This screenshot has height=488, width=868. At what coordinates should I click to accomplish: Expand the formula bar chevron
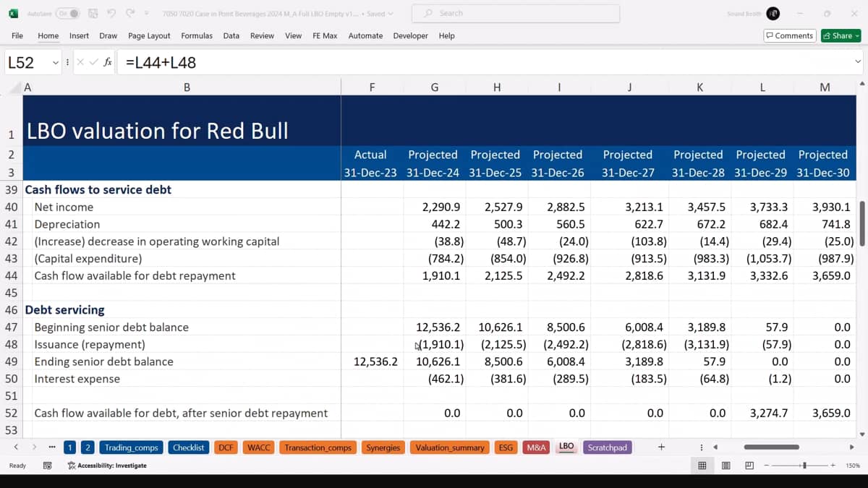858,63
